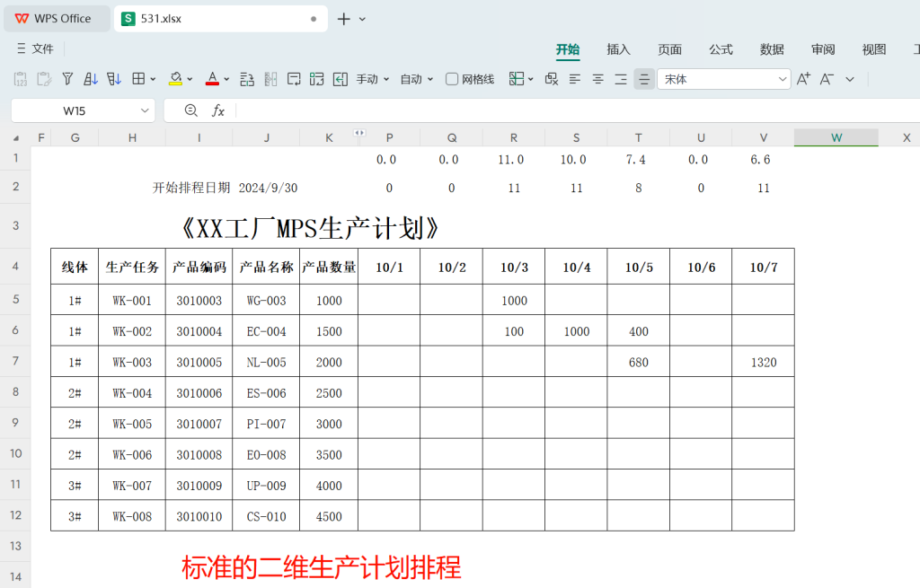The width and height of the screenshot is (920, 588).
Task: Click the paste-as-values clipboard icon
Action: 21,79
